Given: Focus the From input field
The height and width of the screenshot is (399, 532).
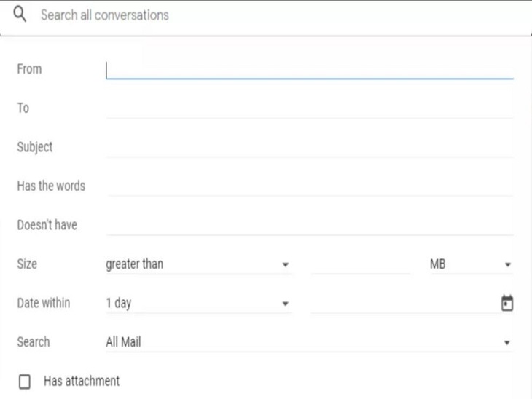Looking at the screenshot, I should 309,70.
